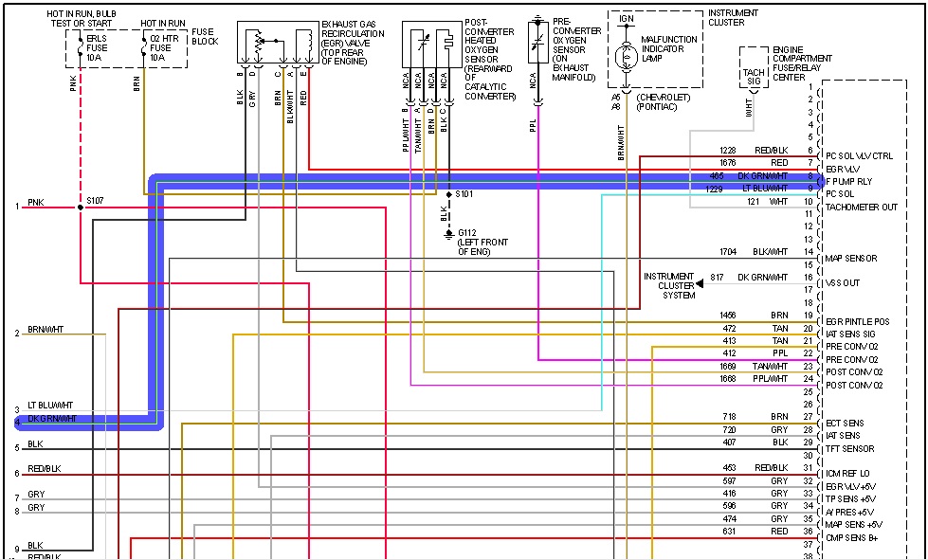Toggle the splice S101 connection
The width and height of the screenshot is (928, 560).
click(x=446, y=192)
